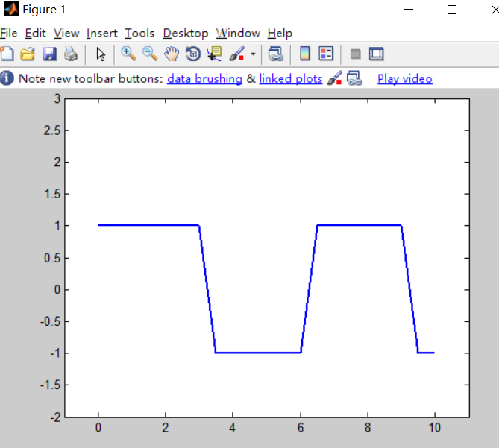The height and width of the screenshot is (448, 499).
Task: Open the View menu
Action: click(x=66, y=33)
